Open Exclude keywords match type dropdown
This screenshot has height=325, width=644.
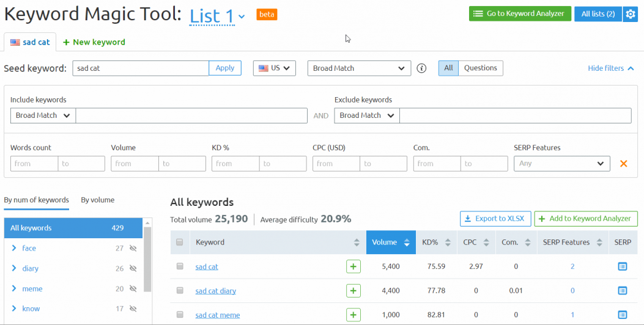tap(367, 115)
